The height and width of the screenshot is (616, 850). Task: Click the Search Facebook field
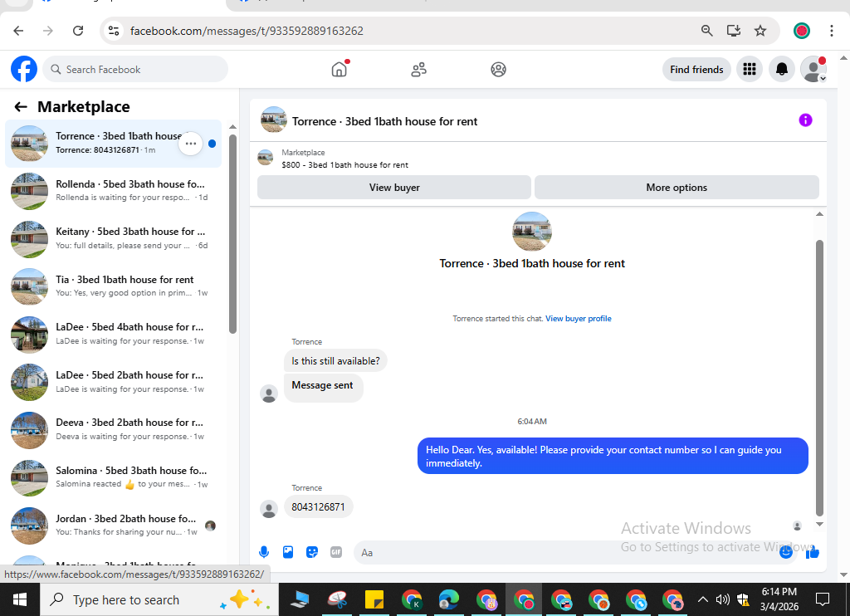135,70
